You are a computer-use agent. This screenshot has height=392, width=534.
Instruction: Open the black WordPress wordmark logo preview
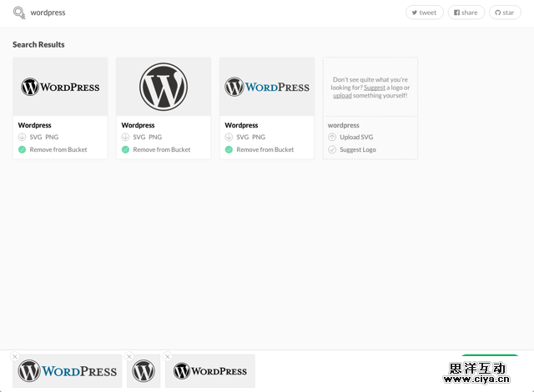(60, 87)
